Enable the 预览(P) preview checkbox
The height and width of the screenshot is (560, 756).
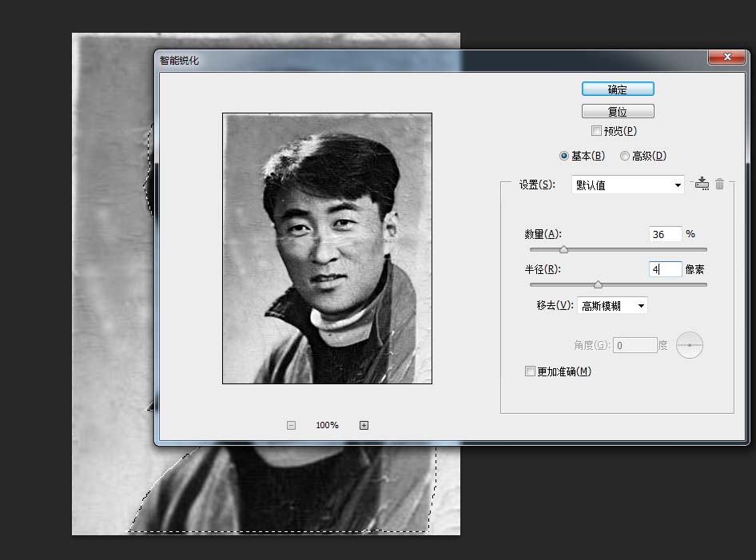coord(597,130)
